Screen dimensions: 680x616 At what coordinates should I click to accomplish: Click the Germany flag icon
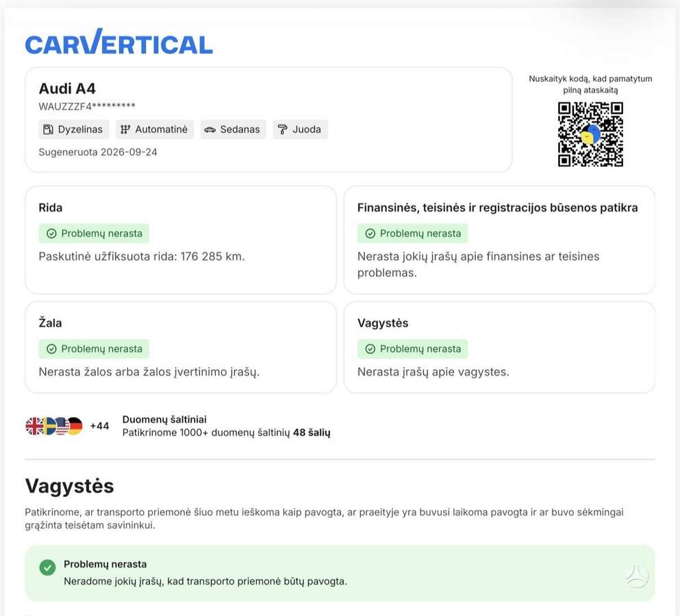coord(75,426)
